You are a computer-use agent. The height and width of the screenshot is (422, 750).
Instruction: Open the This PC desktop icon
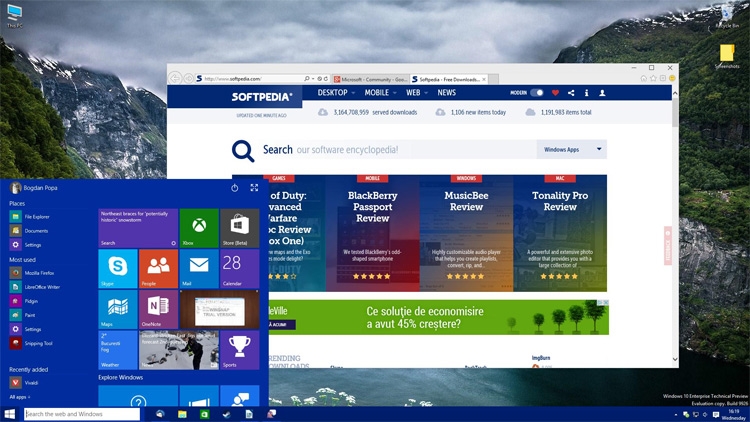(14, 16)
